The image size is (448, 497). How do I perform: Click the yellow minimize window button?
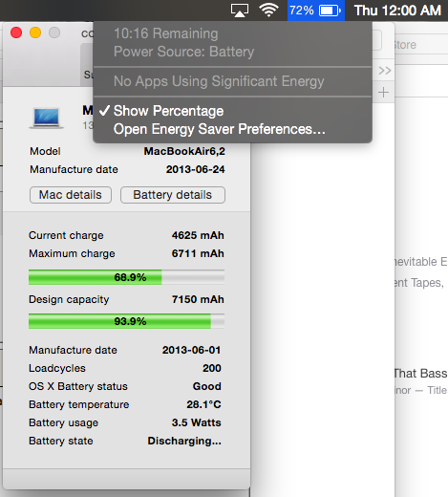pos(35,32)
